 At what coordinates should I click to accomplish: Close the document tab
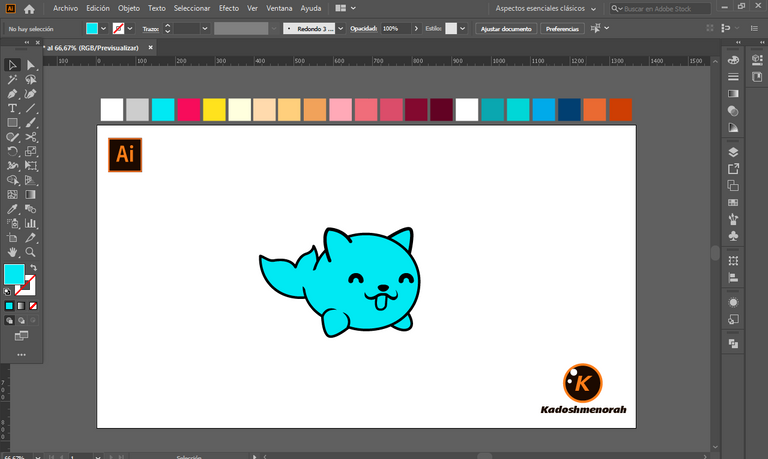pyautogui.click(x=150, y=48)
